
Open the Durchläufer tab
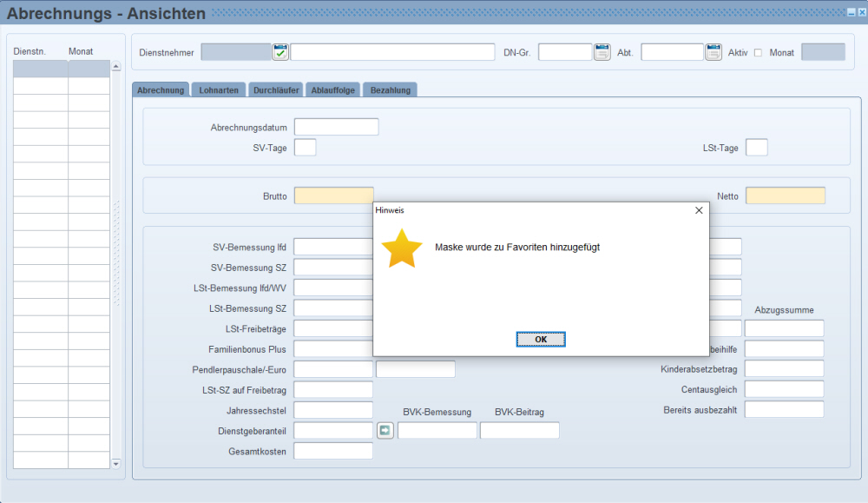pyautogui.click(x=275, y=90)
